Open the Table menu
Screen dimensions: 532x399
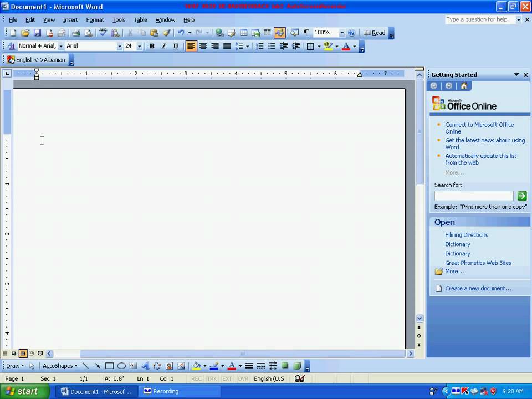[x=140, y=20]
